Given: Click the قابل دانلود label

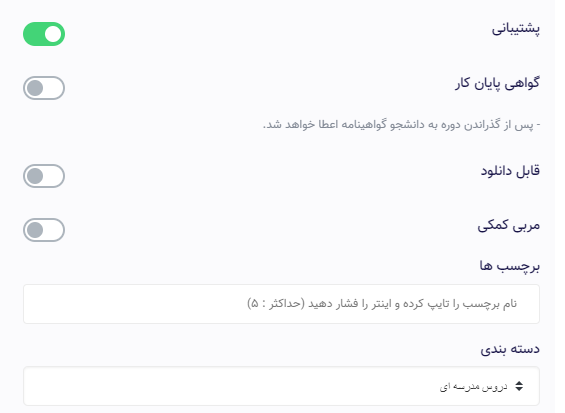Looking at the screenshot, I should [x=510, y=171].
